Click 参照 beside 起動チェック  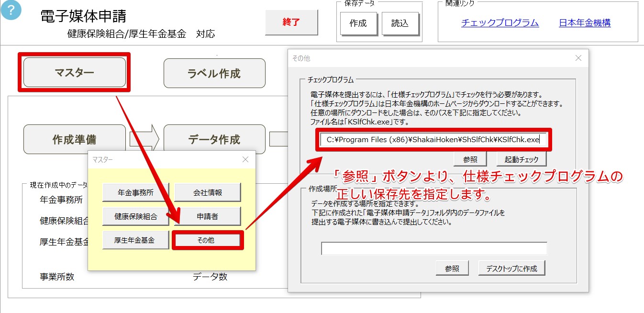tap(470, 159)
